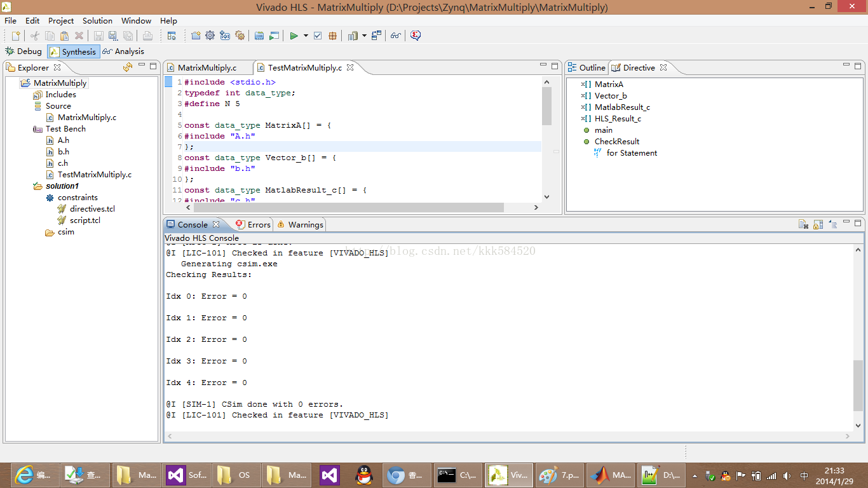Click the red X Delete toolbar icon

pos(79,36)
